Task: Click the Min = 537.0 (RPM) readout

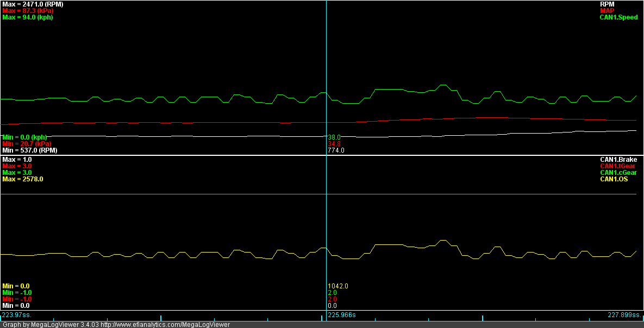Action: point(29,150)
